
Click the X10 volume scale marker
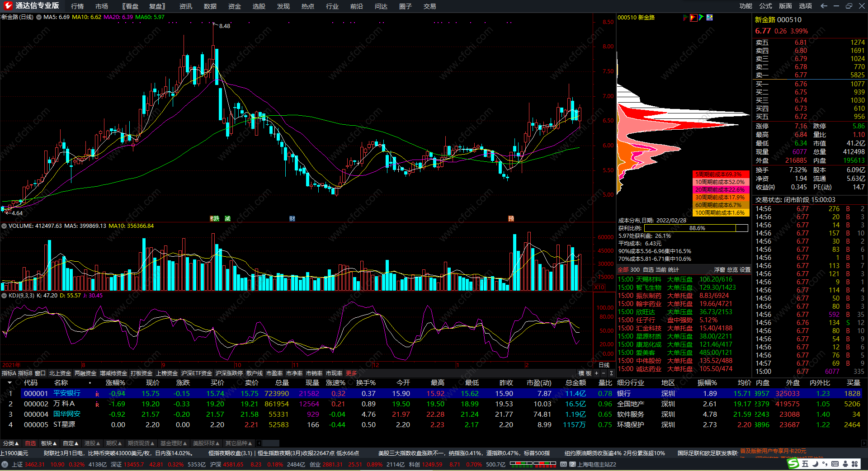click(599, 287)
